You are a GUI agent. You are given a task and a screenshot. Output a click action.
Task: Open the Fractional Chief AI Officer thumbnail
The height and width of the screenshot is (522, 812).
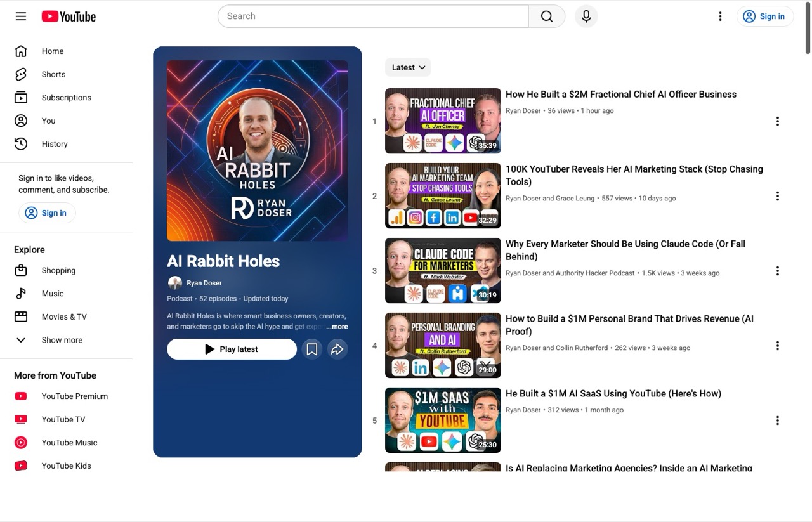coord(443,121)
